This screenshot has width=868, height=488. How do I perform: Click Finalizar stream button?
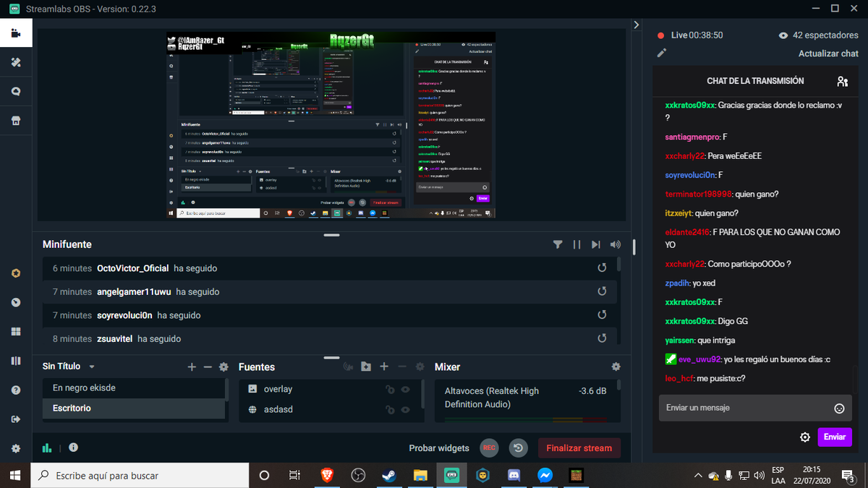tap(579, 448)
